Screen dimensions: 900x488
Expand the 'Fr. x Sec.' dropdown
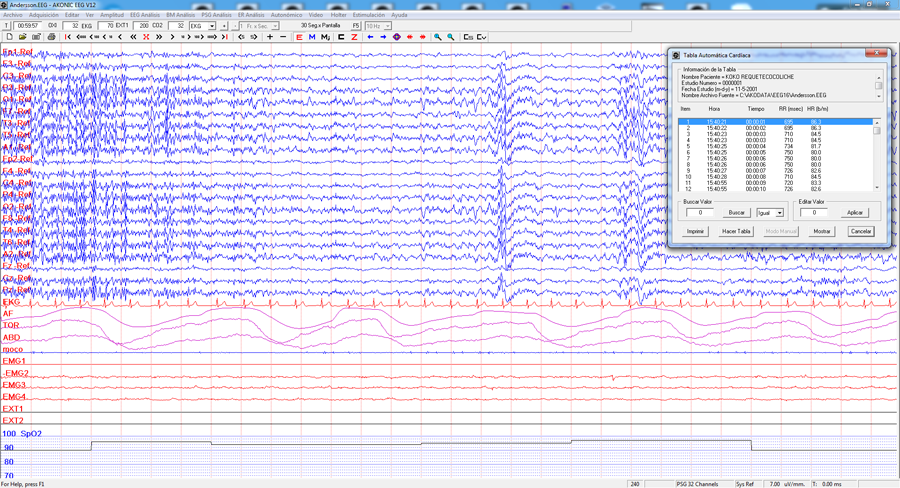point(275,26)
